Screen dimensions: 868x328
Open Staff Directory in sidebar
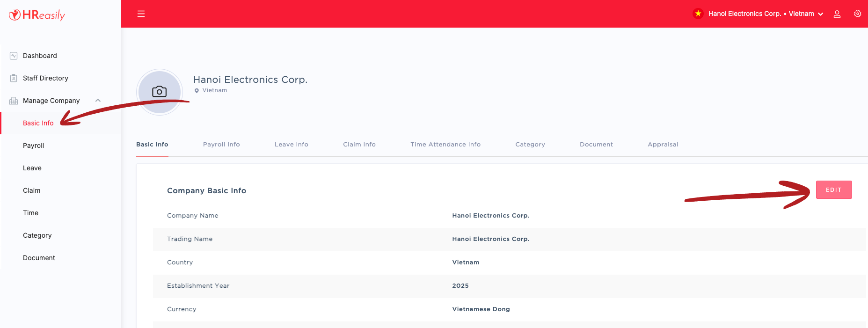click(45, 78)
